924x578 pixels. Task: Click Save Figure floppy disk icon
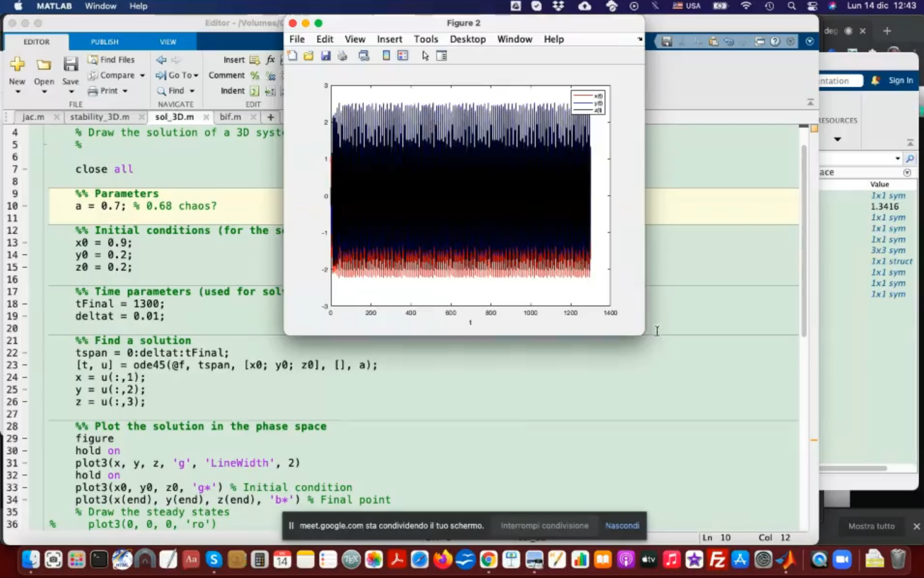click(326, 56)
